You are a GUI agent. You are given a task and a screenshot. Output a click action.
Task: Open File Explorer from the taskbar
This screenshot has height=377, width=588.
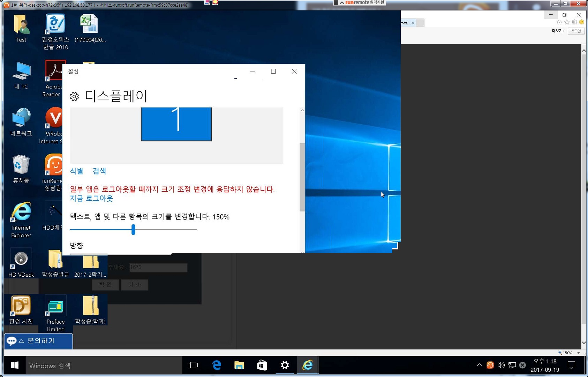[x=239, y=365]
